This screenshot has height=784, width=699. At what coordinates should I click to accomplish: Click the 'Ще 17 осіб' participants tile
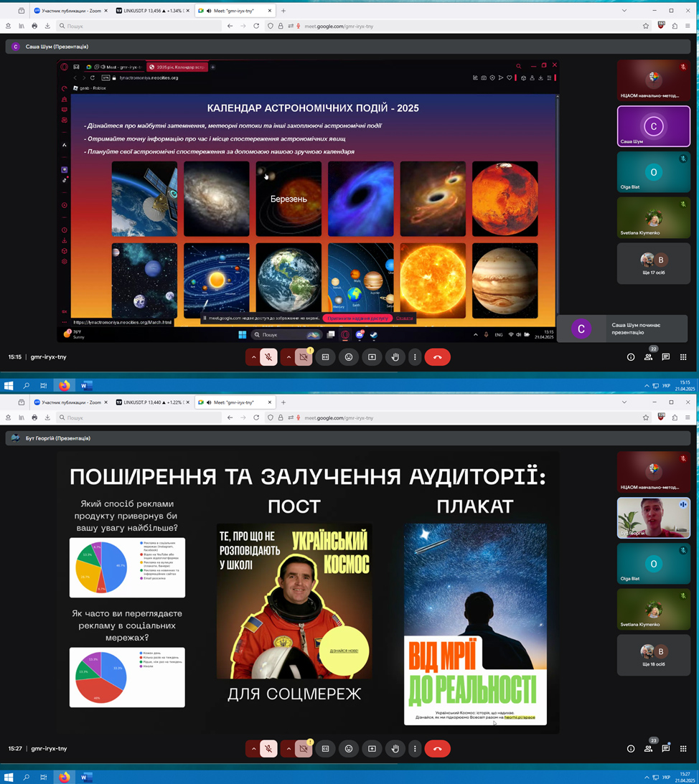click(654, 263)
